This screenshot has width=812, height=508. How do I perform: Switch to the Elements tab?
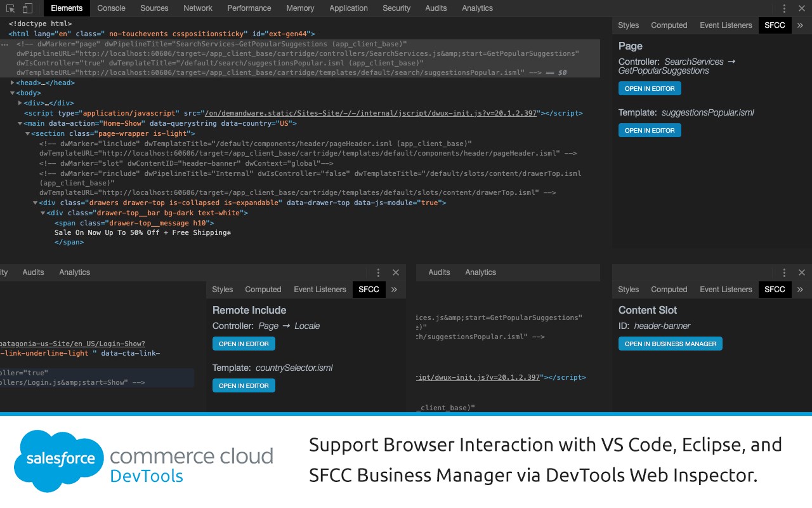67,8
